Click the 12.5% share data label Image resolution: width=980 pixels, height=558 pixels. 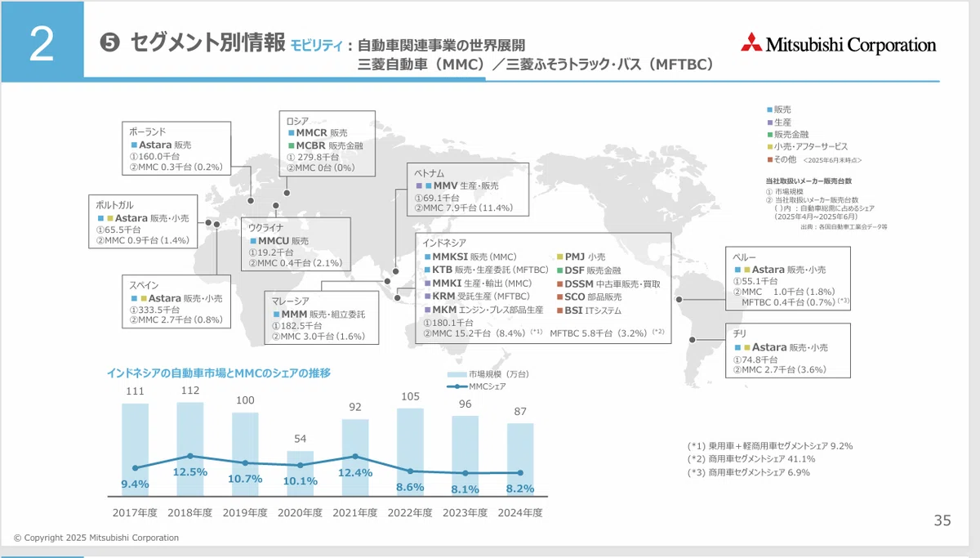(x=189, y=471)
